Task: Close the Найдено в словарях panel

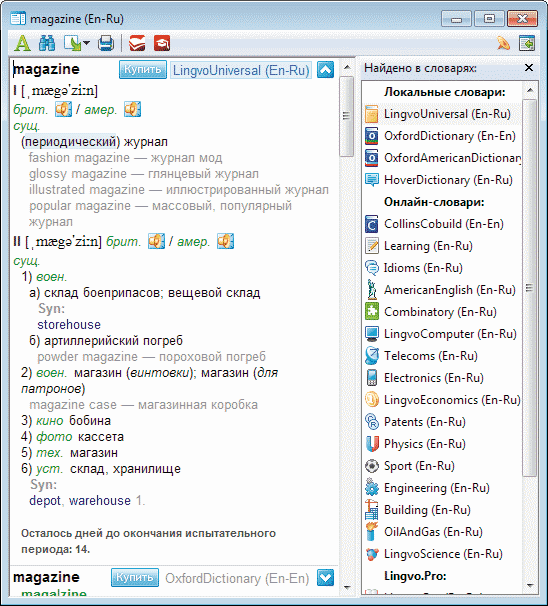Action: click(x=529, y=68)
